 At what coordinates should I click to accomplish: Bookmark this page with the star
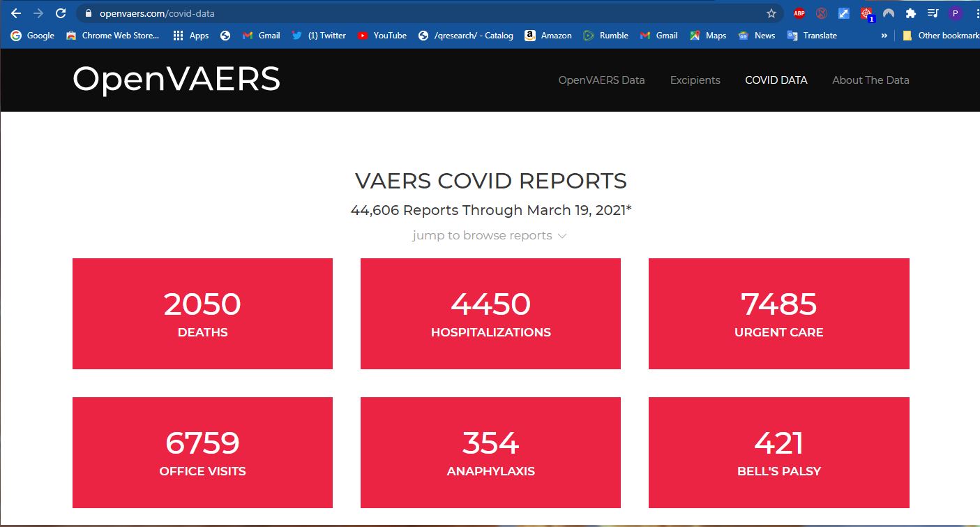(771, 13)
